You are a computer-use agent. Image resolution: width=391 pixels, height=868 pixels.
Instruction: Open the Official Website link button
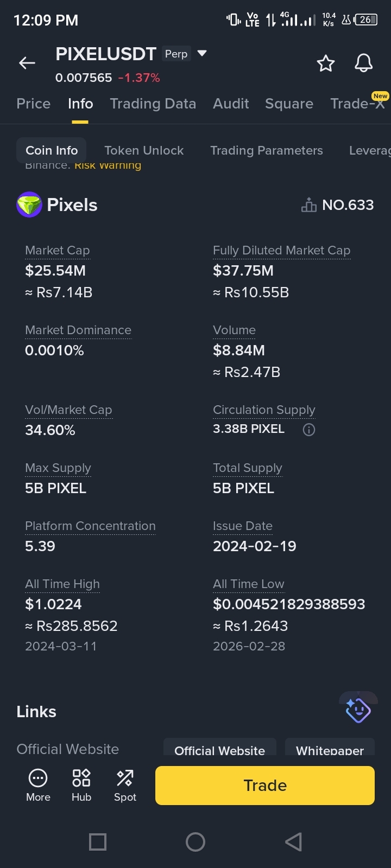pyautogui.click(x=219, y=749)
